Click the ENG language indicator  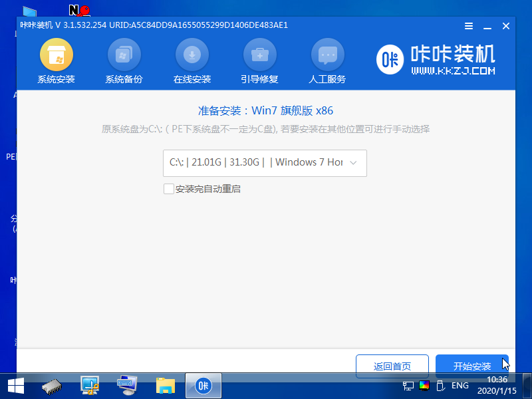(x=460, y=386)
